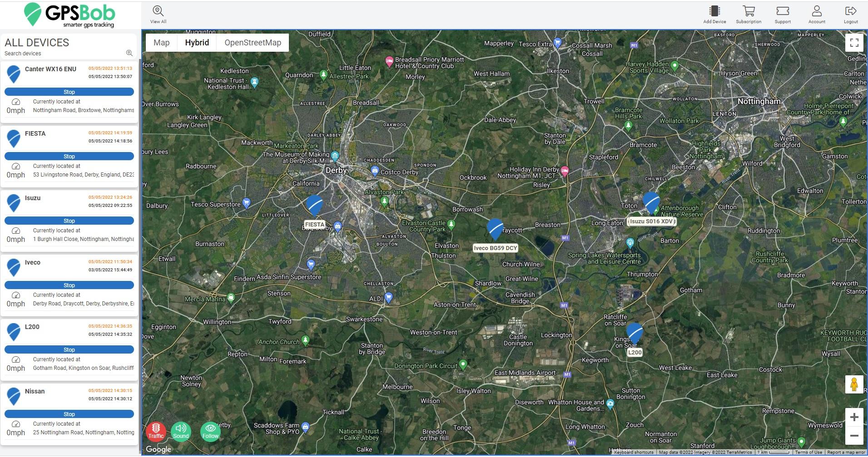Click the Costco Derby shopping marker
Image resolution: width=868 pixels, height=457 pixels.
375,171
